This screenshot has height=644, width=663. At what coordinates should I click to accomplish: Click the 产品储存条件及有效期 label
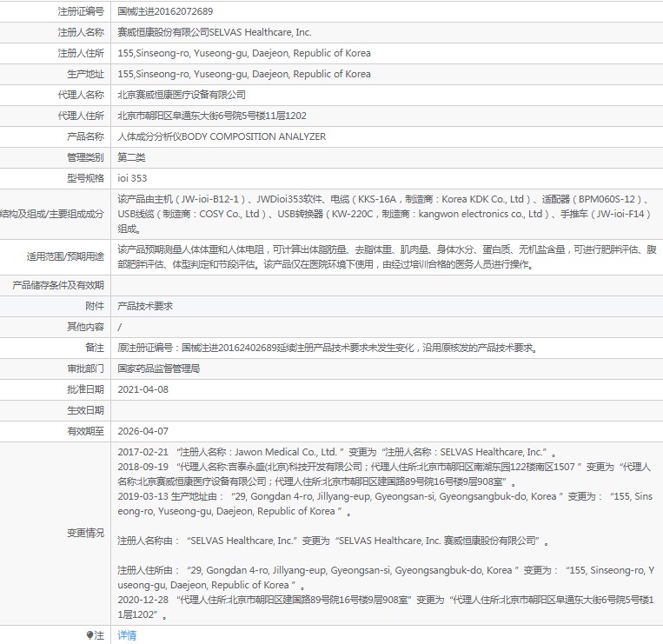click(58, 285)
